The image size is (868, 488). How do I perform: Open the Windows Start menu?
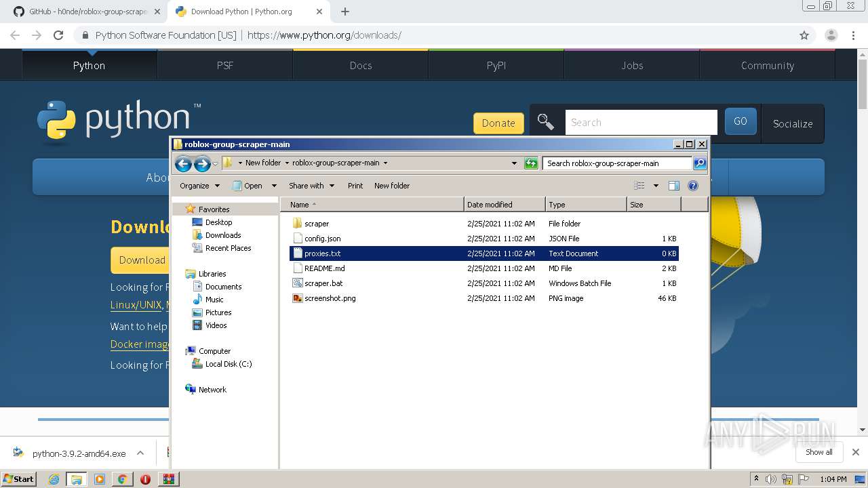click(x=19, y=479)
